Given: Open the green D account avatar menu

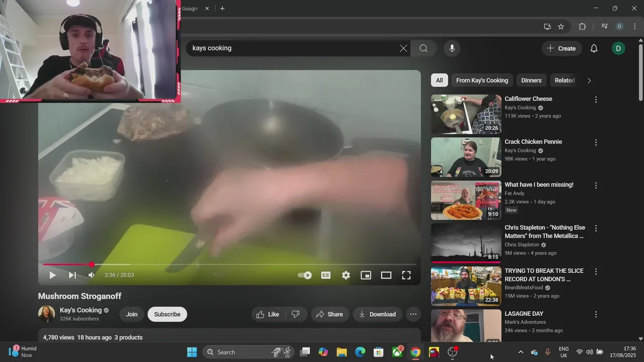Looking at the screenshot, I should (618, 48).
